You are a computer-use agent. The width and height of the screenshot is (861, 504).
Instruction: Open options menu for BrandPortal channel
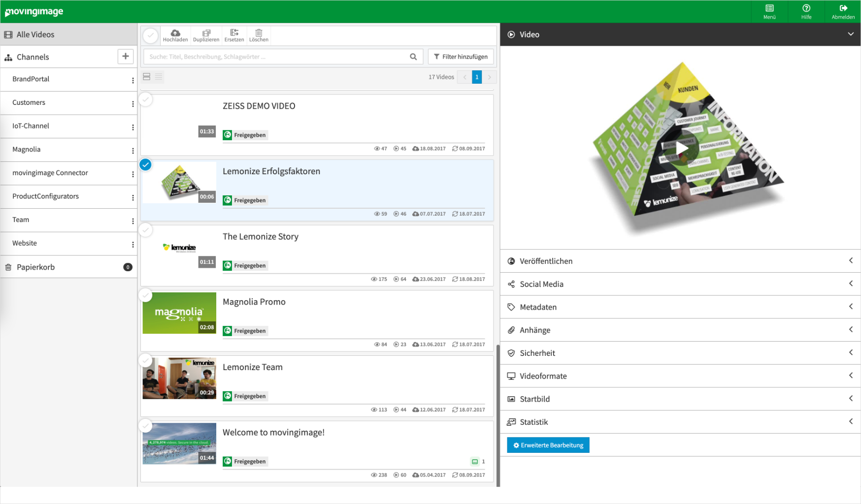(x=132, y=80)
